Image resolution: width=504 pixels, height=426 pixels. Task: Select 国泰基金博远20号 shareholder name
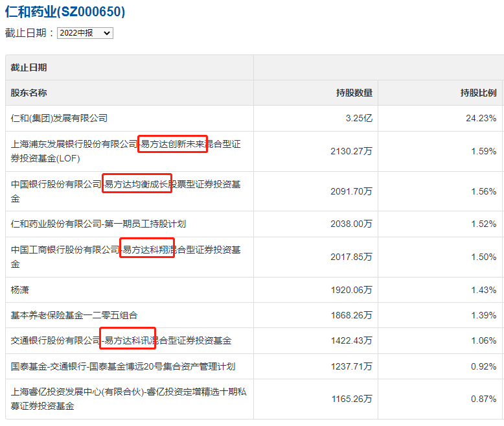pyautogui.click(x=123, y=366)
